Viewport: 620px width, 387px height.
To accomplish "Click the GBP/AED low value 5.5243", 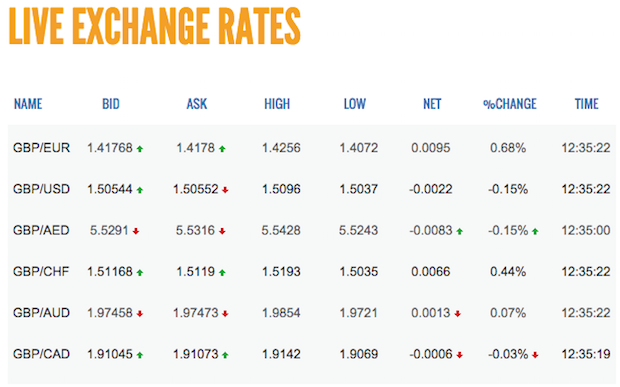I will [359, 230].
